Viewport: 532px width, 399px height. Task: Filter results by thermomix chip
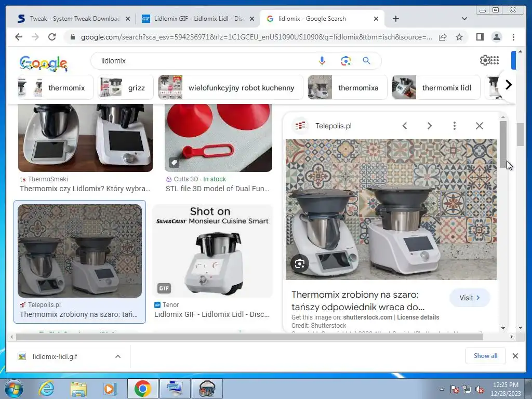pyautogui.click(x=55, y=87)
